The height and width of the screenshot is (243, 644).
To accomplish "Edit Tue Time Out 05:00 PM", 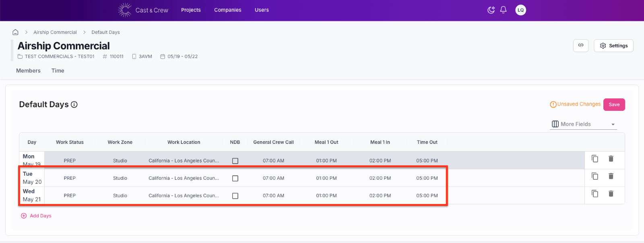I will (427, 178).
